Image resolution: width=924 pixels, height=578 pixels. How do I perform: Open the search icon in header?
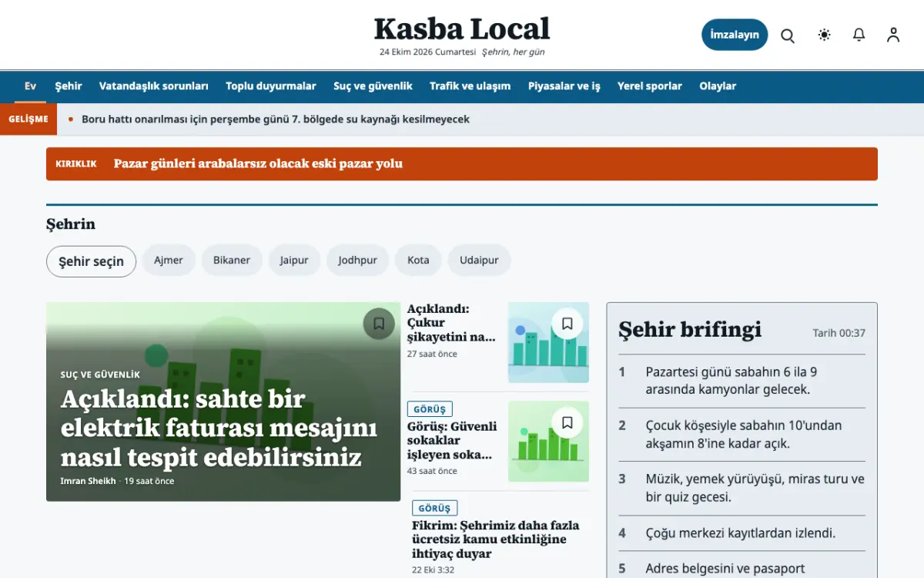coord(788,35)
